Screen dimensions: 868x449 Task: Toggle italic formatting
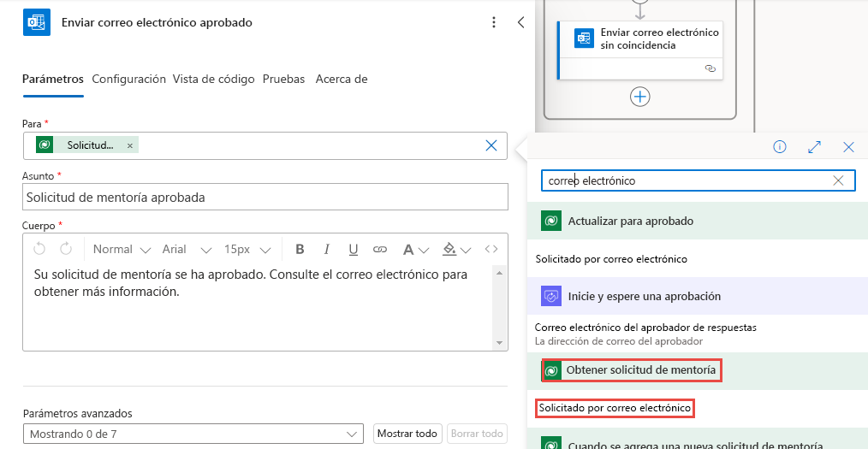click(327, 250)
